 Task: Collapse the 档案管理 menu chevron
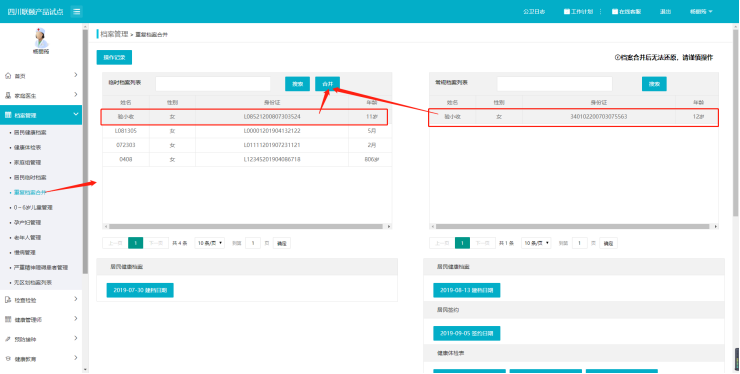[76, 114]
